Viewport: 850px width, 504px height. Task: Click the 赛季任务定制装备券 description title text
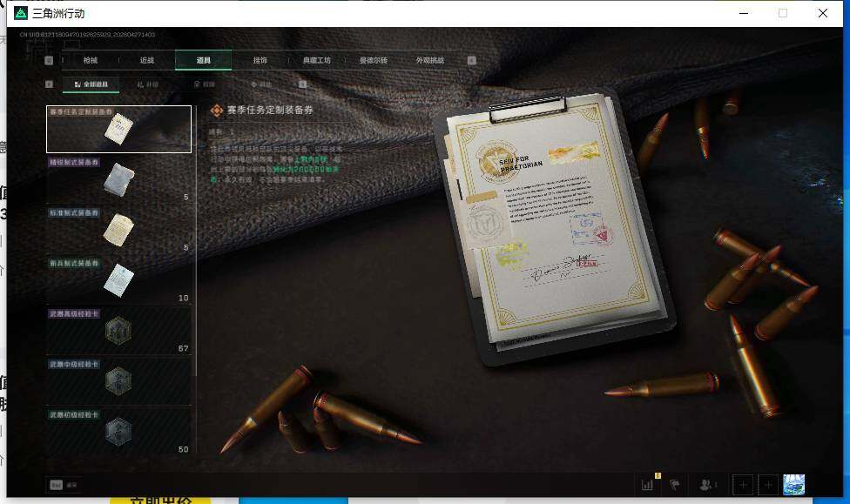click(270, 110)
